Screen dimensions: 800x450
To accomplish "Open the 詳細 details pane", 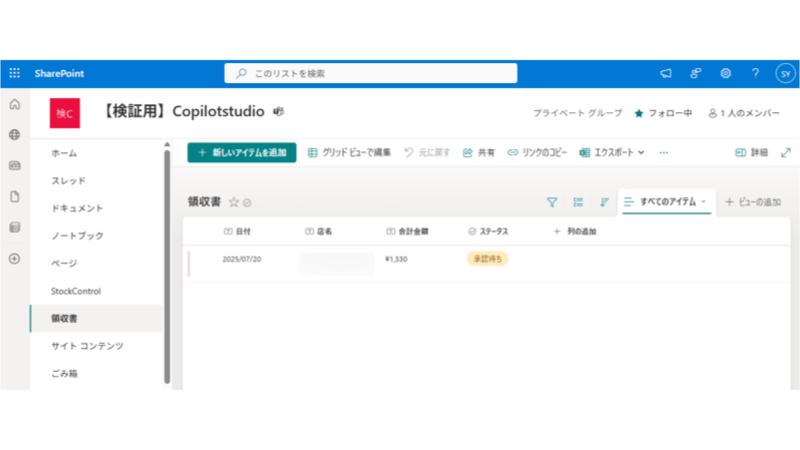I will pyautogui.click(x=752, y=153).
